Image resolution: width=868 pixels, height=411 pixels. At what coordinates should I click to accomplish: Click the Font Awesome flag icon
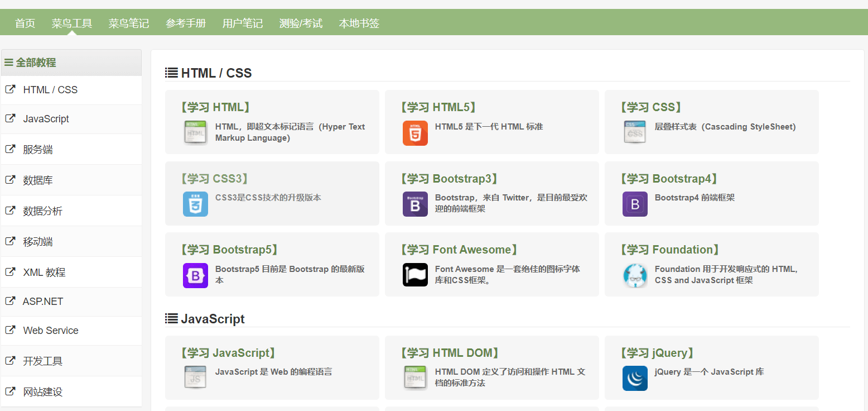415,275
